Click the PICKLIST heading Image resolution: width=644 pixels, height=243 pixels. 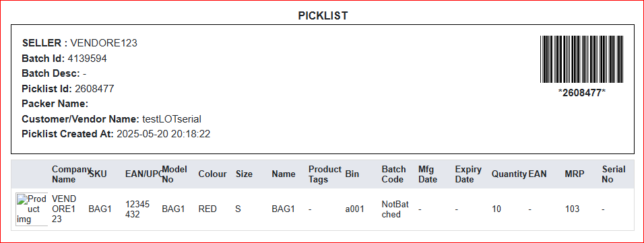point(323,15)
